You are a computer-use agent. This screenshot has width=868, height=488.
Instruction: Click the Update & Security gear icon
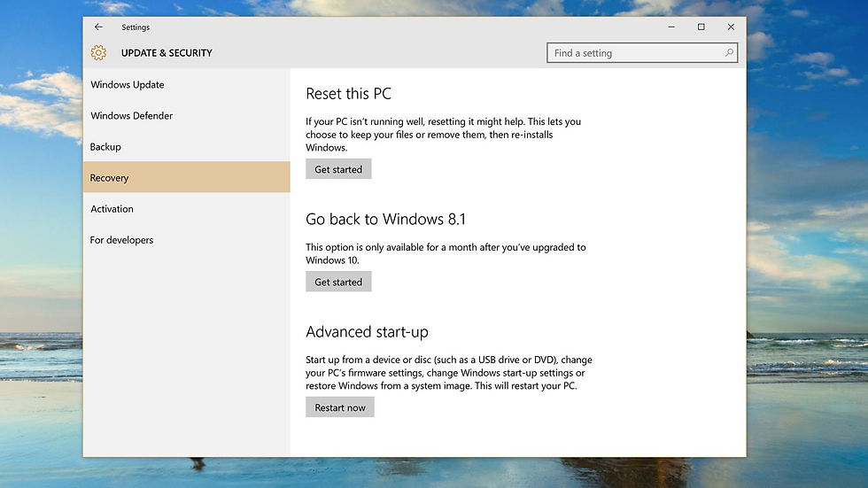click(x=98, y=52)
